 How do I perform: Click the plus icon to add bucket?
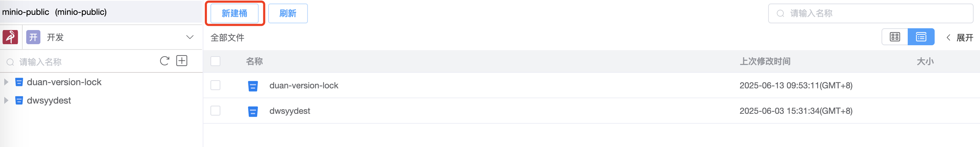pyautogui.click(x=182, y=61)
